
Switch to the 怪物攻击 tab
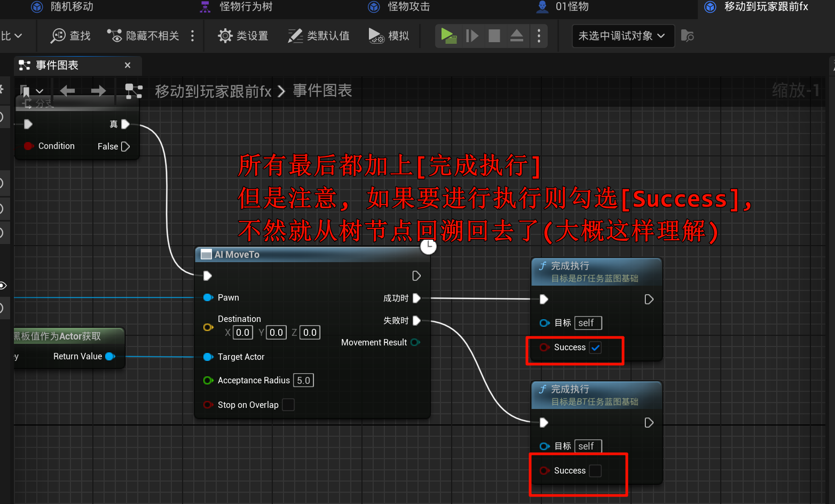[408, 6]
